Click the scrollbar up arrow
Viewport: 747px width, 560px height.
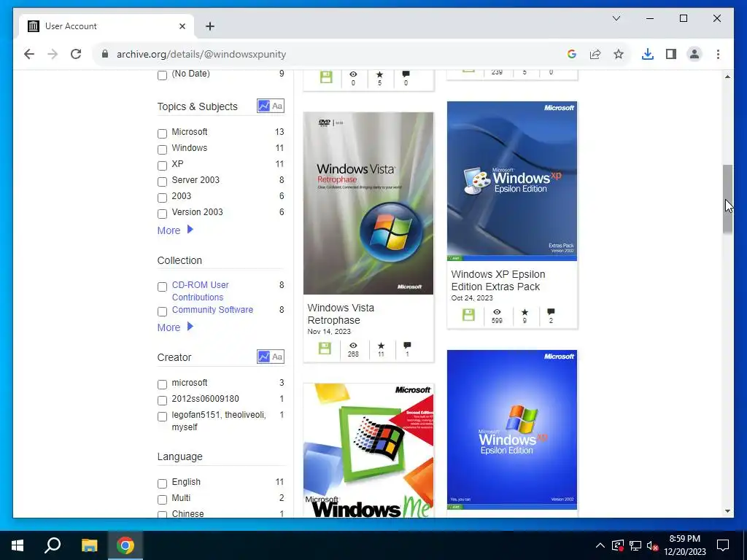tap(727, 77)
